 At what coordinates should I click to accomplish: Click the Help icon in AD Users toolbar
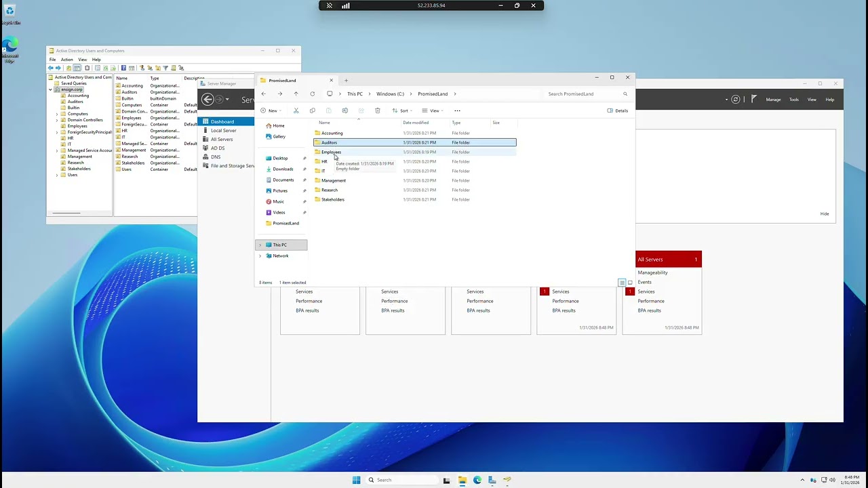pyautogui.click(x=123, y=68)
